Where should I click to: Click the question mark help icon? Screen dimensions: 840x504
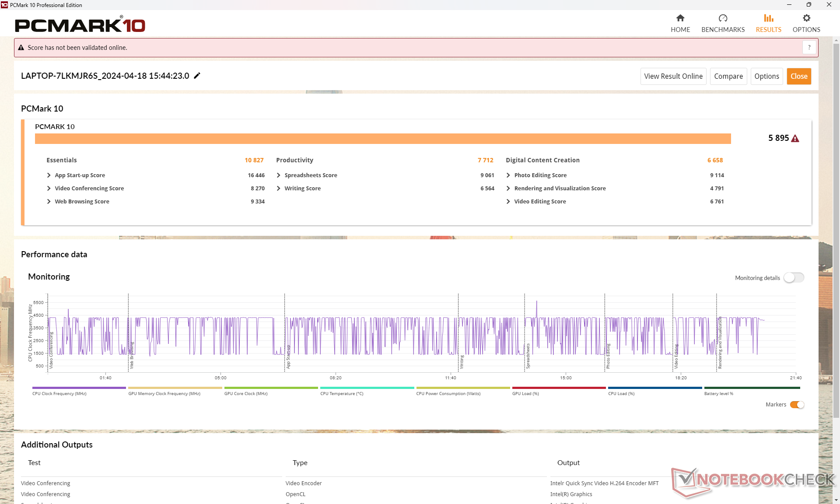pyautogui.click(x=809, y=47)
